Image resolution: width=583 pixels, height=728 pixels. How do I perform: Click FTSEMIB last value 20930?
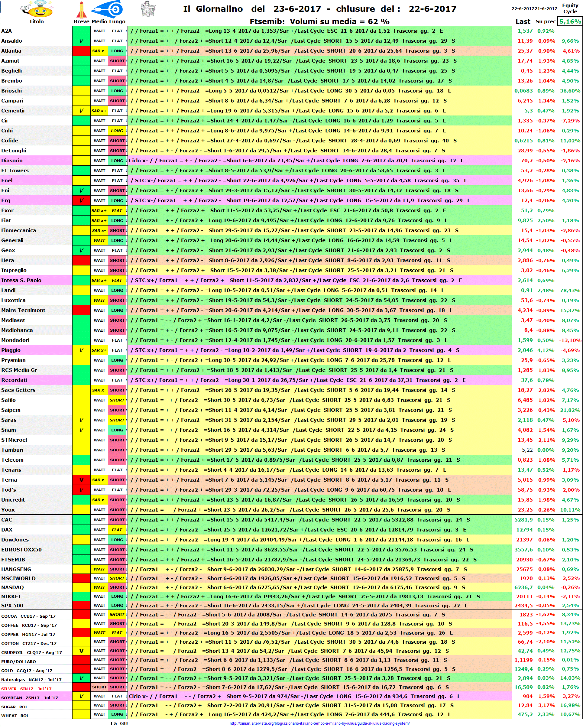coord(525,560)
